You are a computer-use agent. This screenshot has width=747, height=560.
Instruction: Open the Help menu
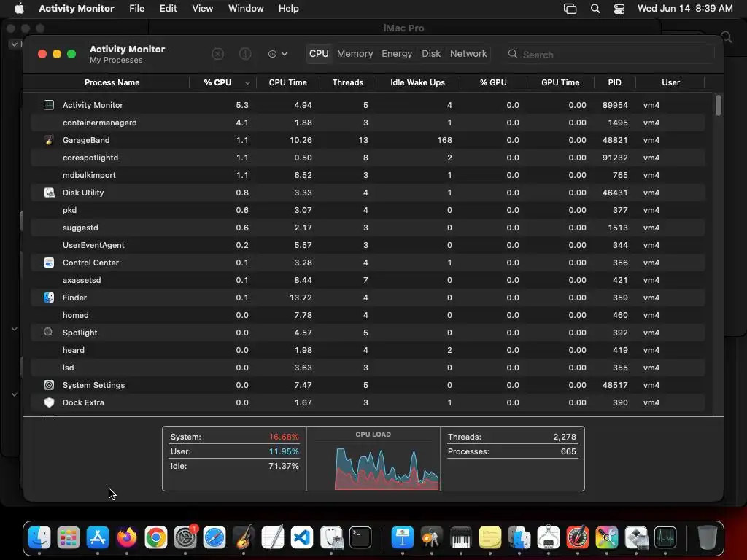pos(289,8)
